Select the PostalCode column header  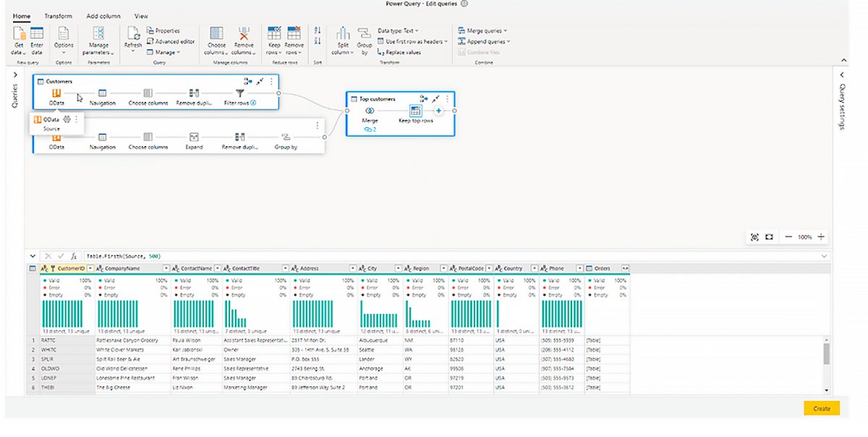[x=472, y=268]
